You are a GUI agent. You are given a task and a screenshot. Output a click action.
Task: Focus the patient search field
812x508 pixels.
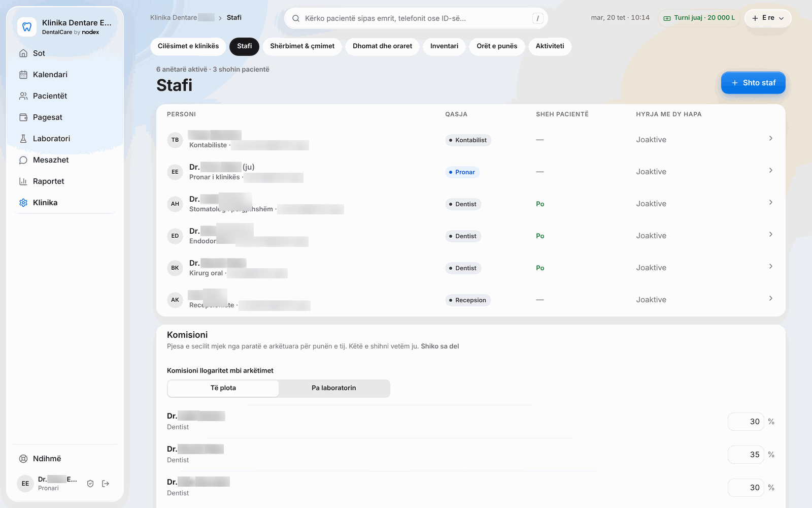(x=416, y=18)
